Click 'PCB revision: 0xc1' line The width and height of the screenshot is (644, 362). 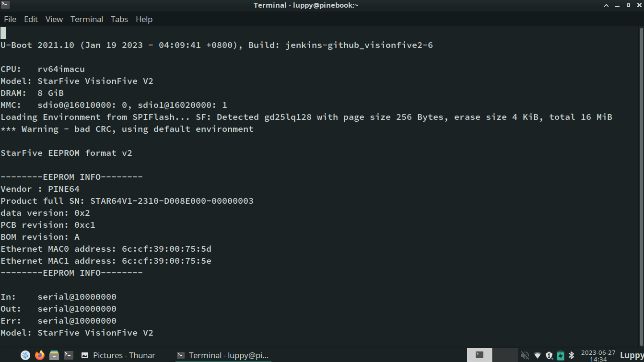48,225
